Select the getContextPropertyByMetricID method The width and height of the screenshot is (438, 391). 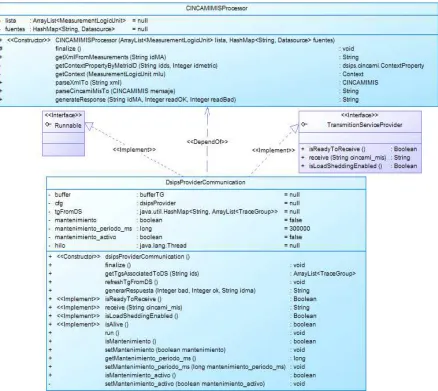[x=136, y=66]
